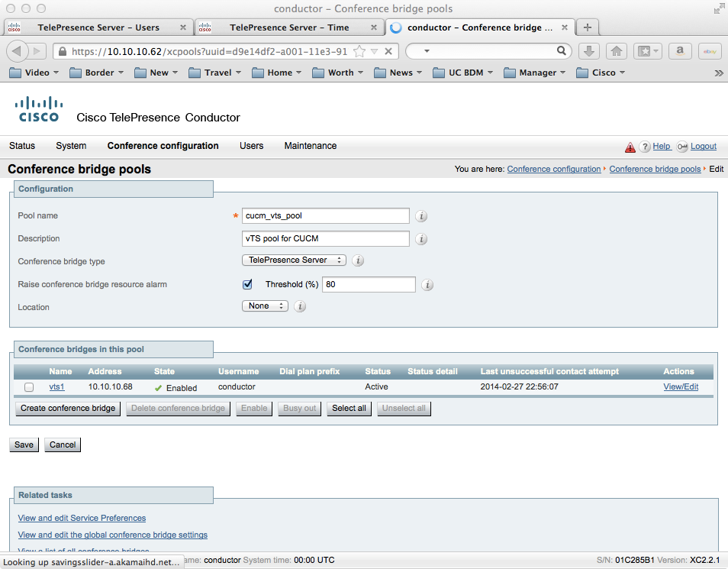Open the Location dropdown

point(265,306)
